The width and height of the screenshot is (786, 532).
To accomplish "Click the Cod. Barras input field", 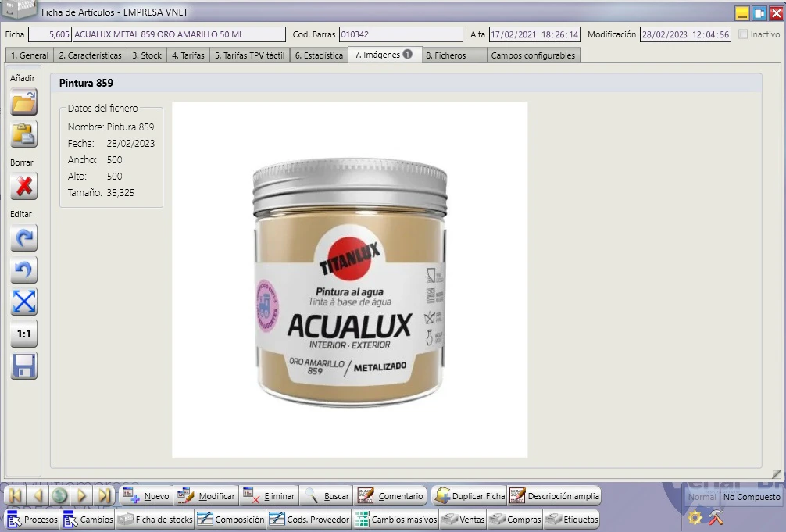I will (x=401, y=34).
